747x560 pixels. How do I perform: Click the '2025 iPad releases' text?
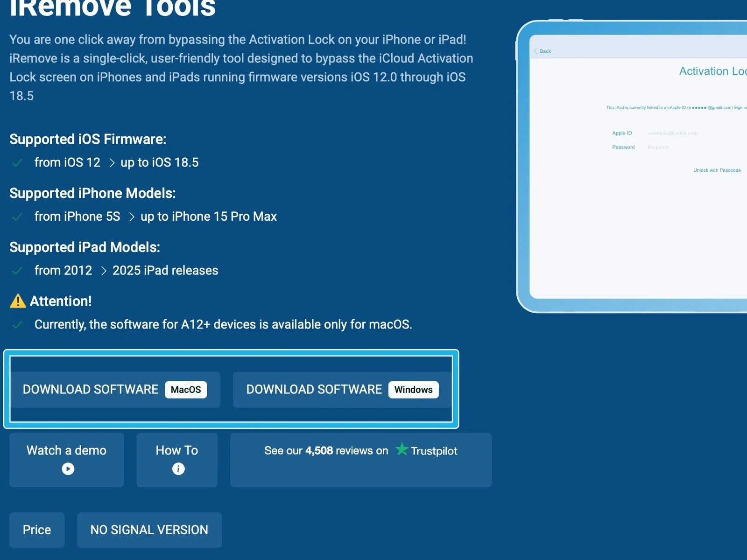[x=165, y=271]
